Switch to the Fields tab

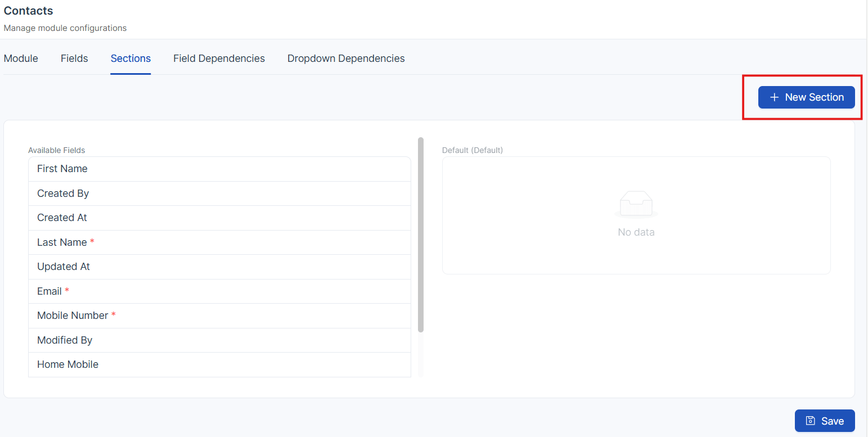tap(74, 58)
